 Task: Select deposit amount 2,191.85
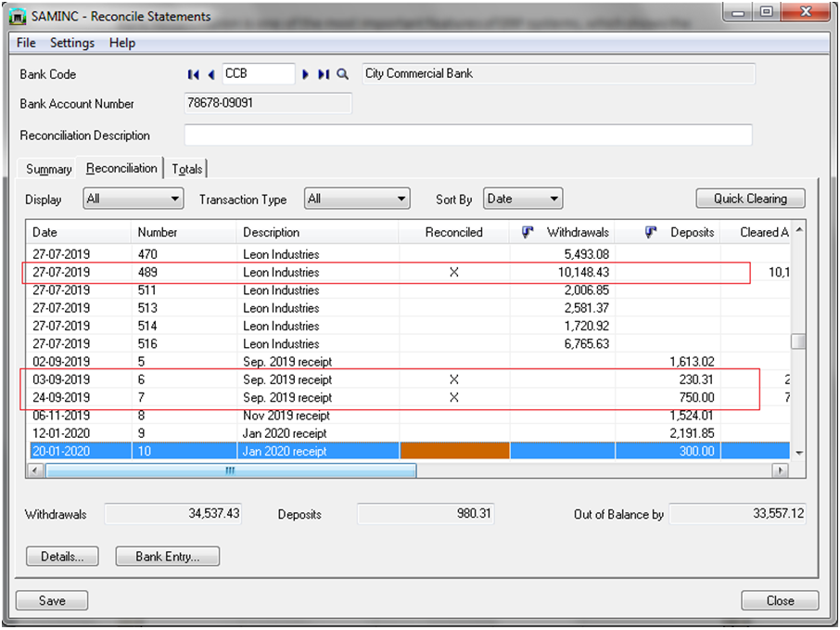[693, 433]
